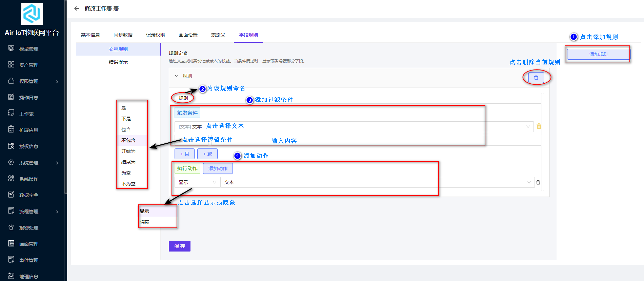Collapse the 规则 panel chevron

tap(177, 76)
